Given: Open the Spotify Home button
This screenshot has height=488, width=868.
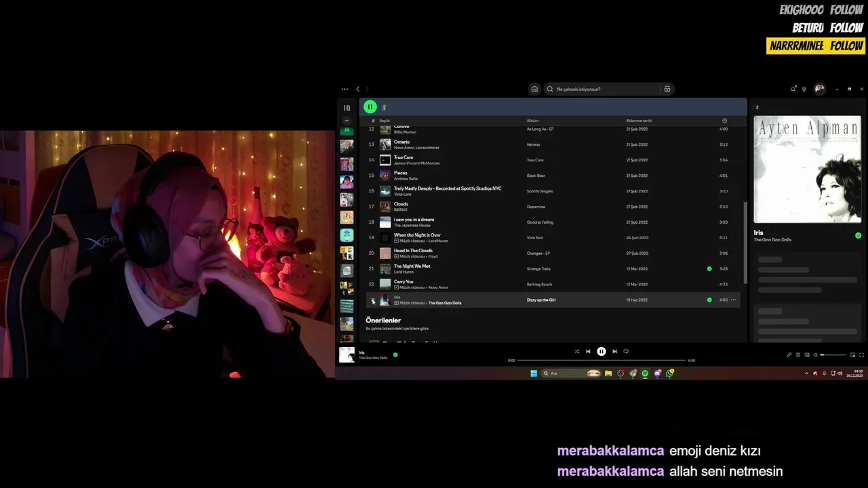Looking at the screenshot, I should (534, 89).
